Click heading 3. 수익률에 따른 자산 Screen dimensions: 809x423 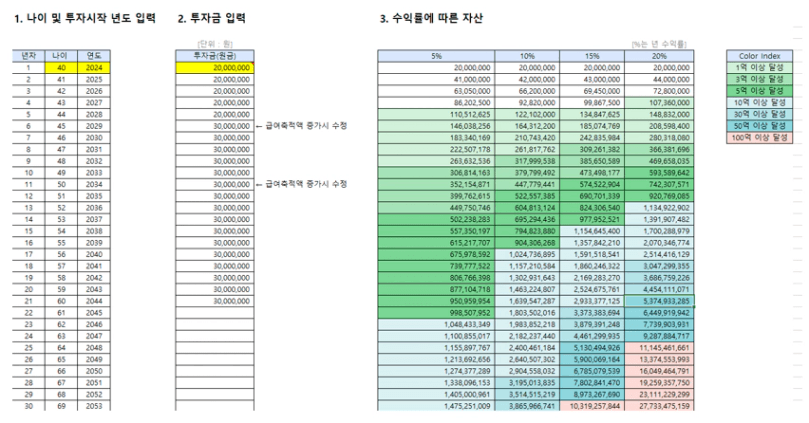point(431,19)
